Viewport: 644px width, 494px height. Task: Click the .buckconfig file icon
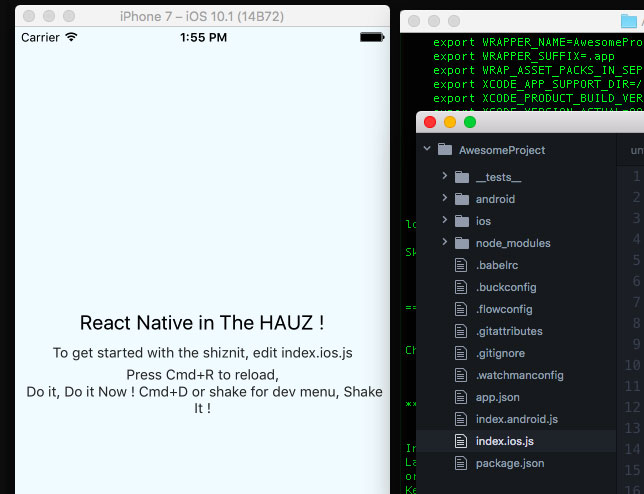tap(461, 287)
